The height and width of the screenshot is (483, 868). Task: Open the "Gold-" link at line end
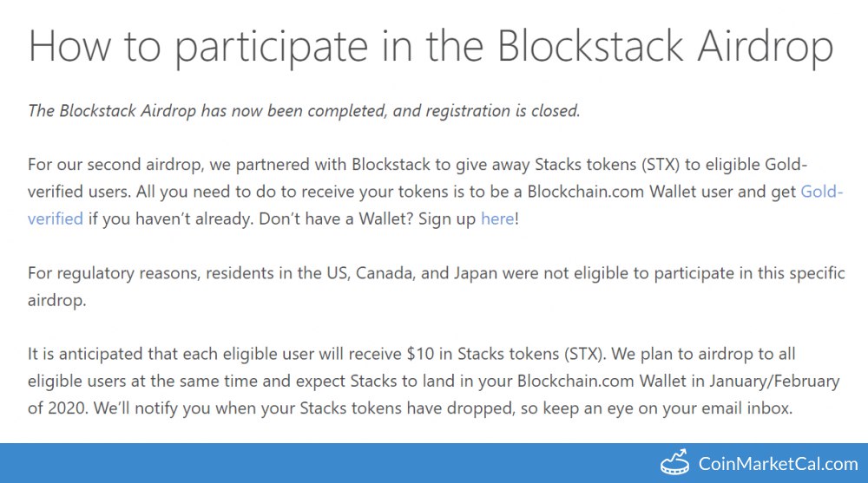(821, 192)
